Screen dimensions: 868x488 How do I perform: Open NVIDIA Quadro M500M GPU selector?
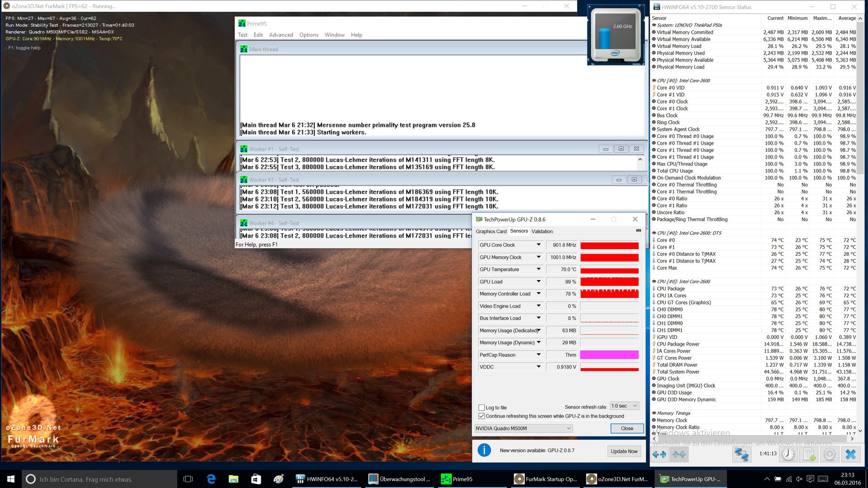coord(524,428)
